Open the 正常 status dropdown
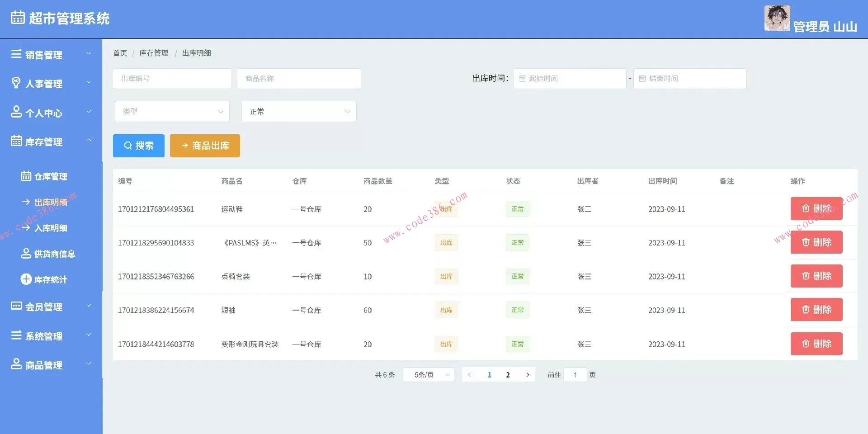 pos(298,111)
